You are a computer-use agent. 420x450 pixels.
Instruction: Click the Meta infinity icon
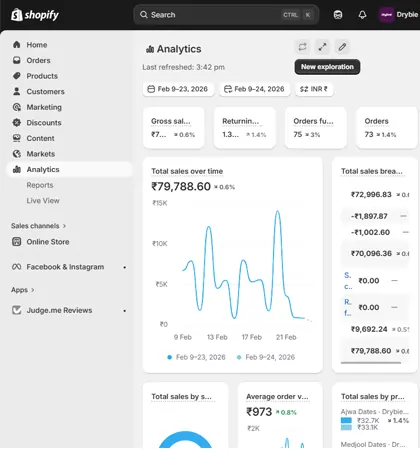click(17, 267)
